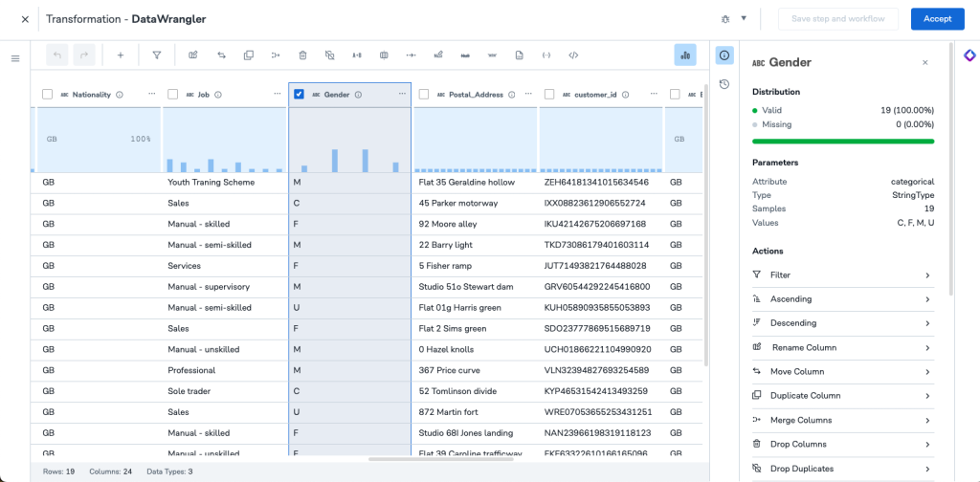
Task: Choose the Merge Columns action
Action: coord(801,420)
